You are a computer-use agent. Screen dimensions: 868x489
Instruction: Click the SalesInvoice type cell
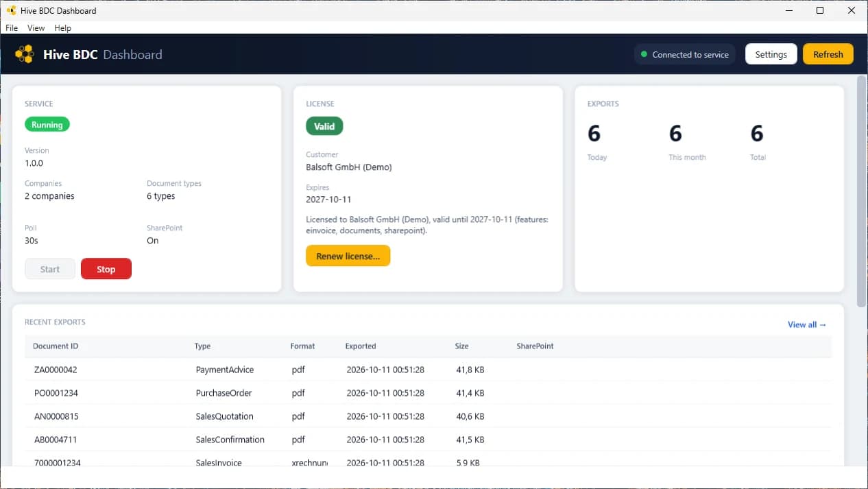[219, 463]
